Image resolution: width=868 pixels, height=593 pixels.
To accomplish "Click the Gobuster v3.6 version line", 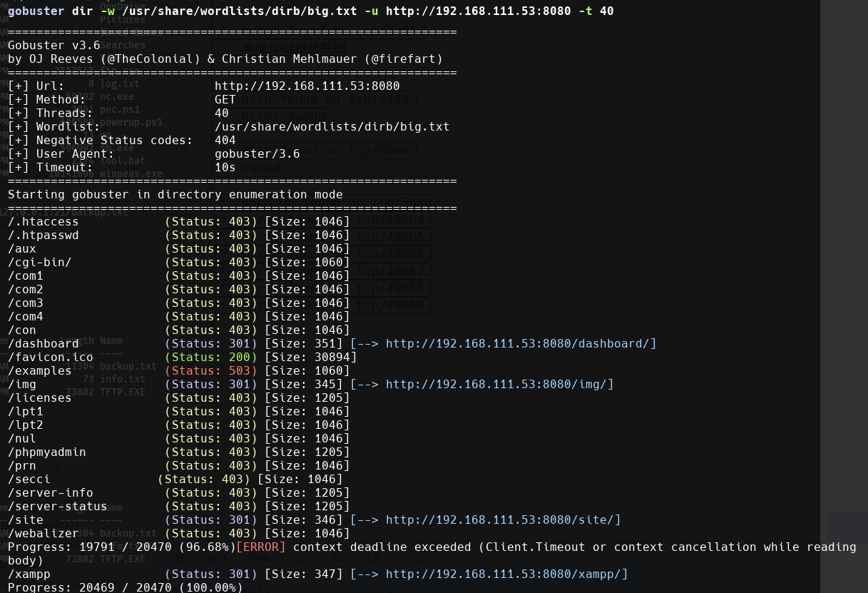I will click(x=54, y=46).
